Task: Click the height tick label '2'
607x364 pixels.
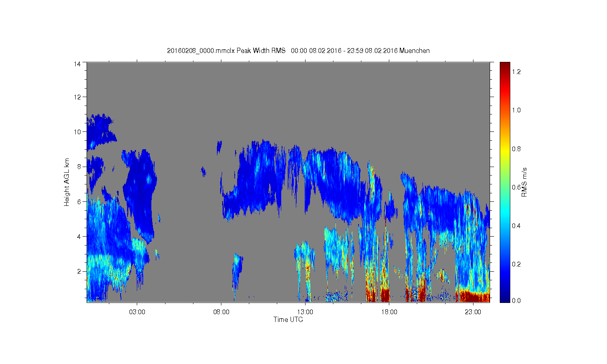Action: coord(79,271)
